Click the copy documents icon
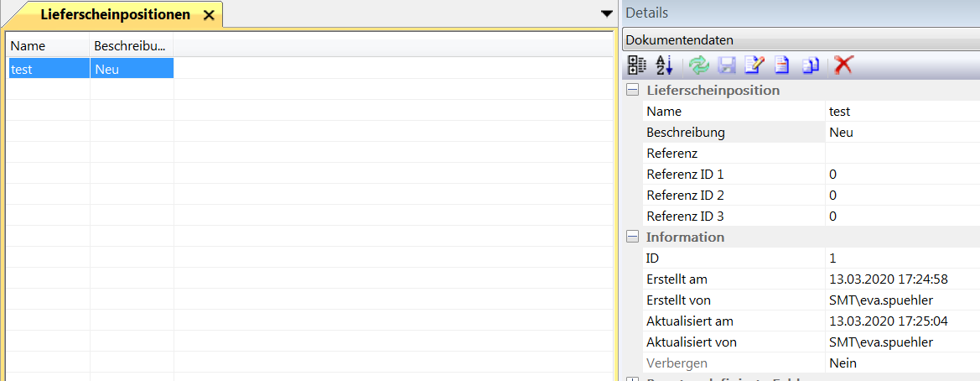Viewport: 980px width, 381px height. [811, 65]
